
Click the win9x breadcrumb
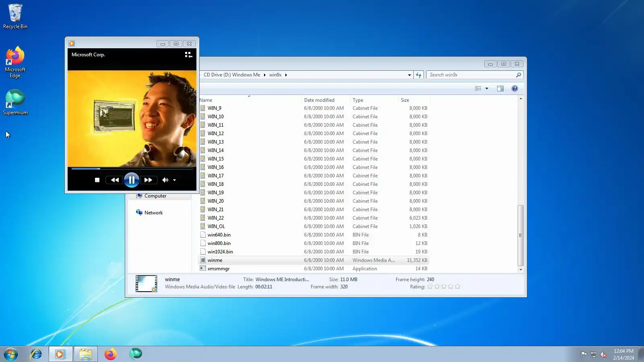tap(275, 75)
